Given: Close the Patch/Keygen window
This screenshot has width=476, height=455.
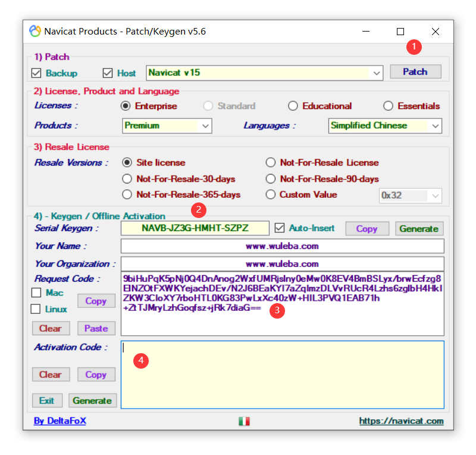Looking at the screenshot, I should (436, 32).
